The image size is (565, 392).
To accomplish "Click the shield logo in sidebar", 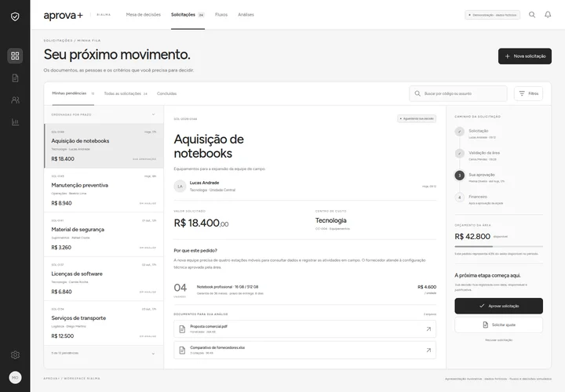I will click(15, 16).
